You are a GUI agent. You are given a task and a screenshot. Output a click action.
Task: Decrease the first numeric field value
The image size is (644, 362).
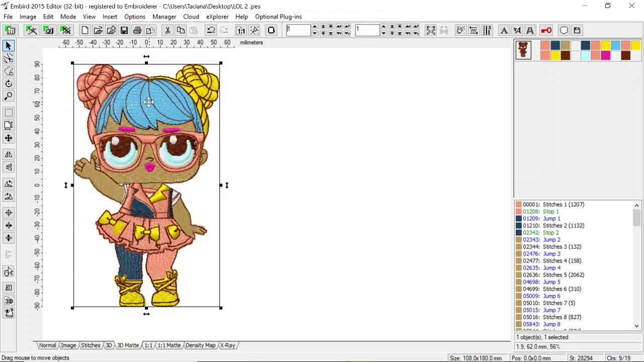pos(315,34)
